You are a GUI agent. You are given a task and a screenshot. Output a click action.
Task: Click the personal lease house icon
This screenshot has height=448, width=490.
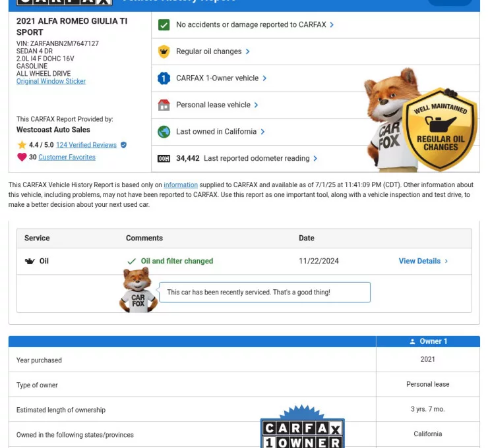point(164,105)
